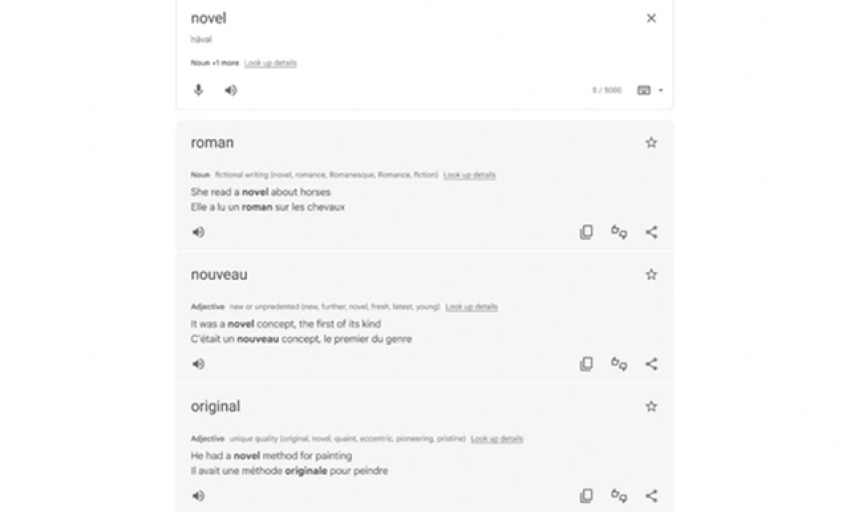Viewport: 850px width, 512px height.
Task: Open Look up details for roman noun
Action: (469, 175)
